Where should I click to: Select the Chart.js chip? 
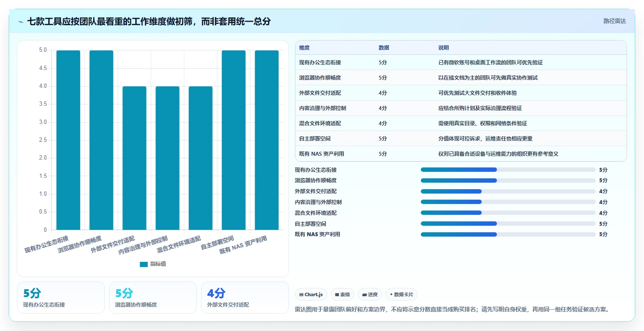click(x=311, y=294)
